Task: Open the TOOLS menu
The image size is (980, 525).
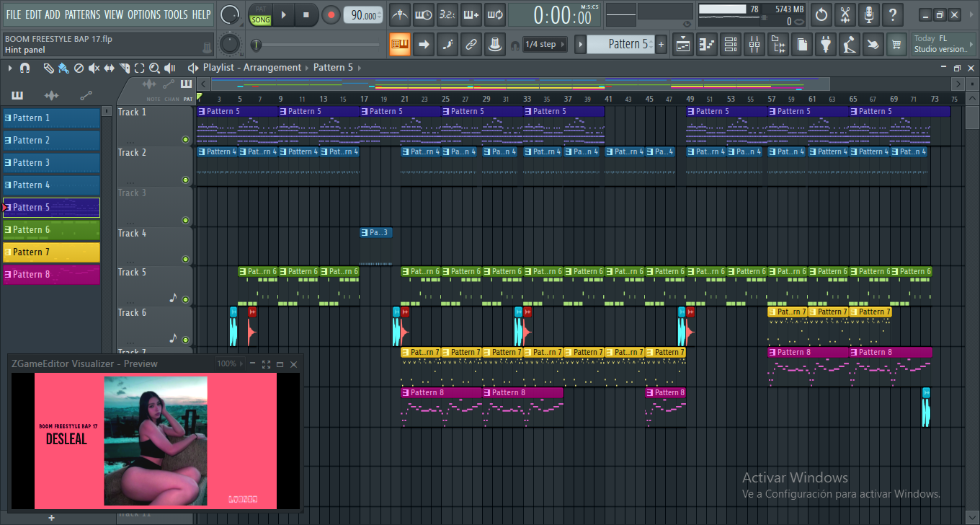Action: pyautogui.click(x=176, y=14)
